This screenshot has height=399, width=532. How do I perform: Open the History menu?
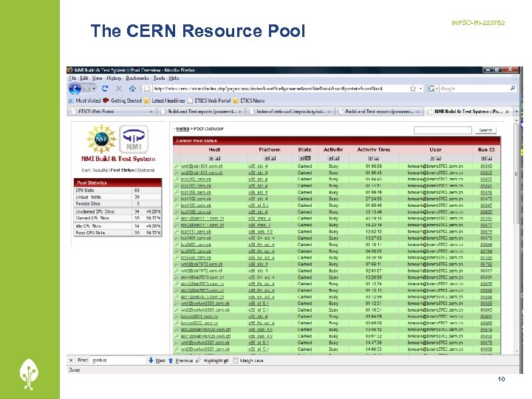(114, 78)
